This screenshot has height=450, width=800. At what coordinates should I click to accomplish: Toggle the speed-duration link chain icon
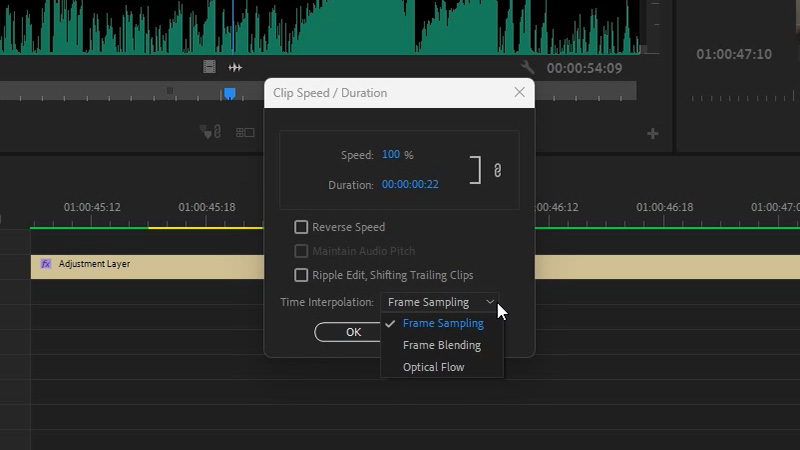(x=497, y=170)
